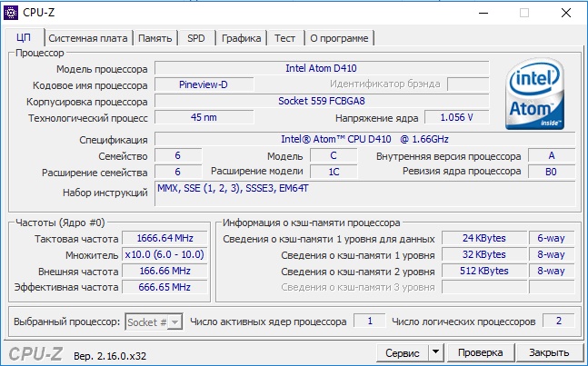Click the CPU-Z app icon in title bar
This screenshot has height=366, width=588.
click(x=11, y=13)
